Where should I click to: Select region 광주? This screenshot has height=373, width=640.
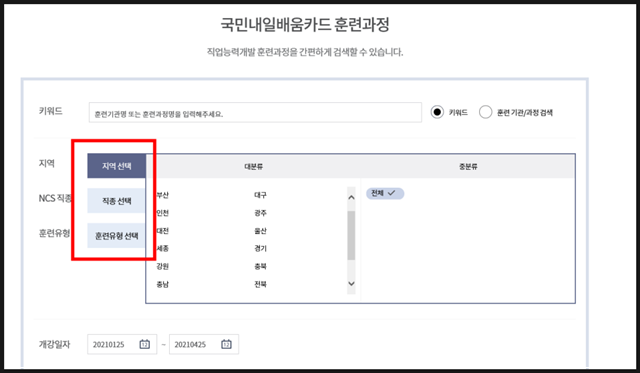click(x=260, y=213)
